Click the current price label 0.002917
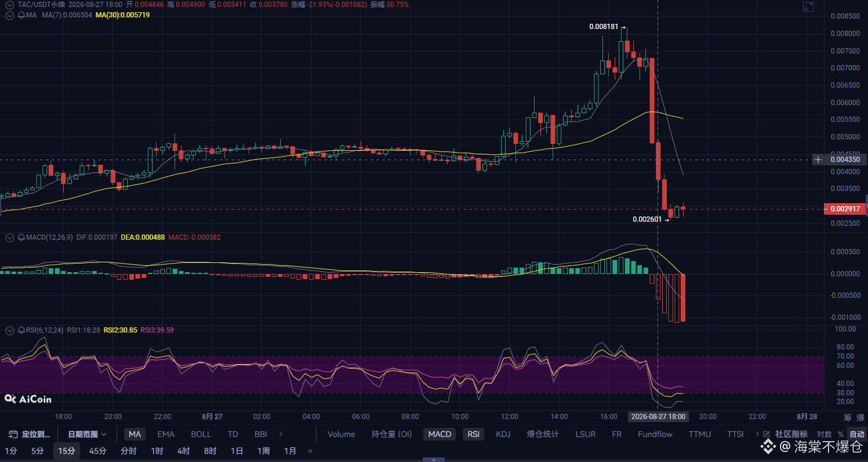The image size is (868, 462). pyautogui.click(x=844, y=209)
